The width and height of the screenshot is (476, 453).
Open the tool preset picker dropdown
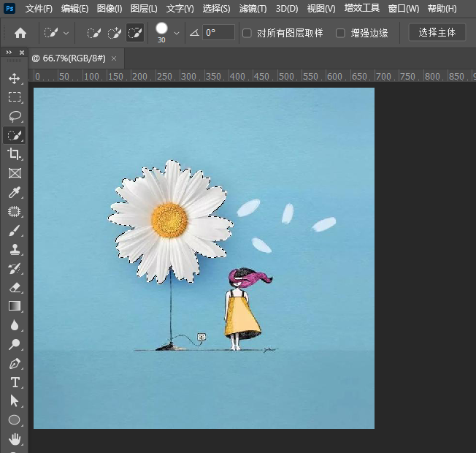(x=66, y=33)
